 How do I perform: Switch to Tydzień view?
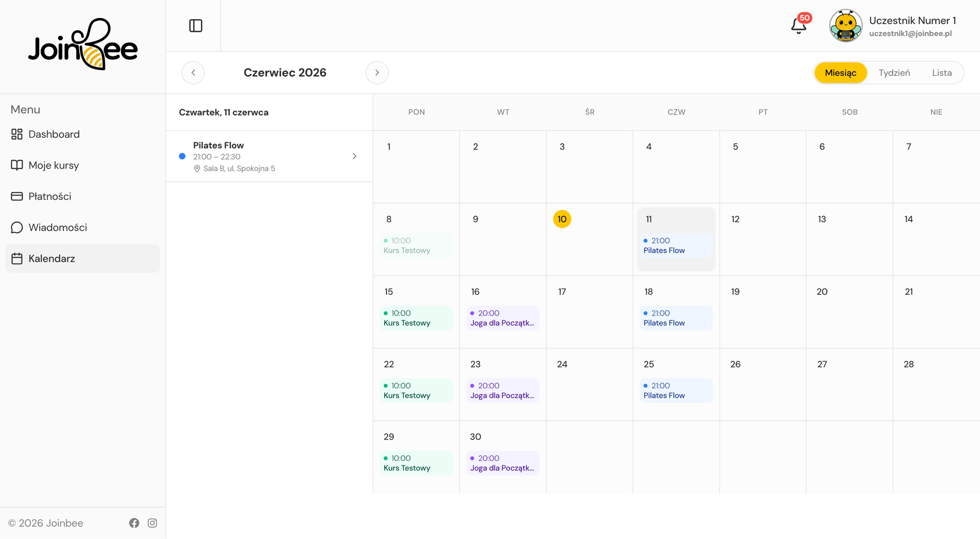tap(894, 72)
